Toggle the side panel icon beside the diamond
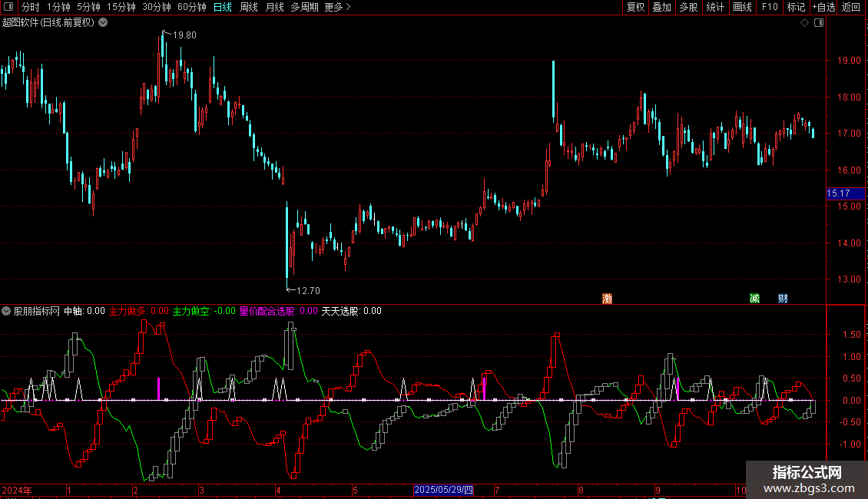 coord(819,23)
